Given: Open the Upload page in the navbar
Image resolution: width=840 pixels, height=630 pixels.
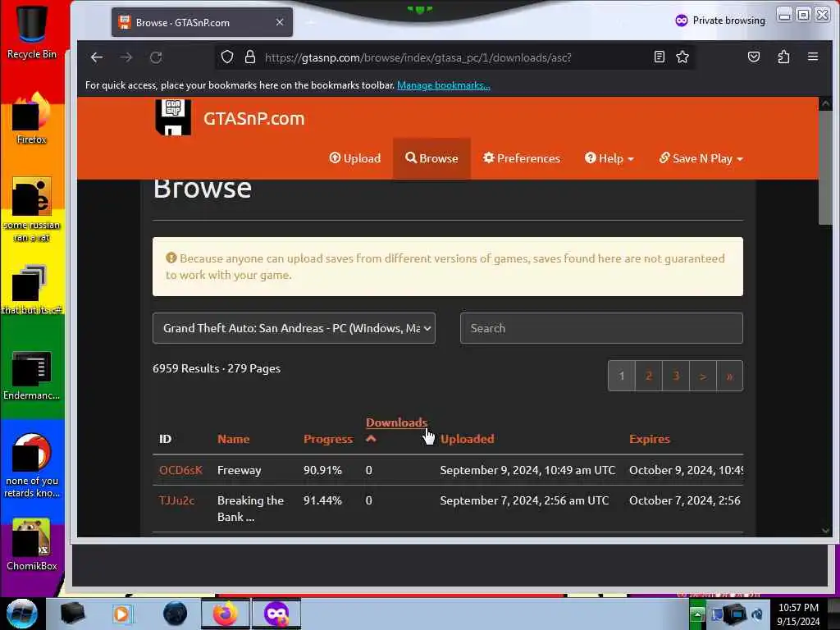Looking at the screenshot, I should click(x=354, y=158).
